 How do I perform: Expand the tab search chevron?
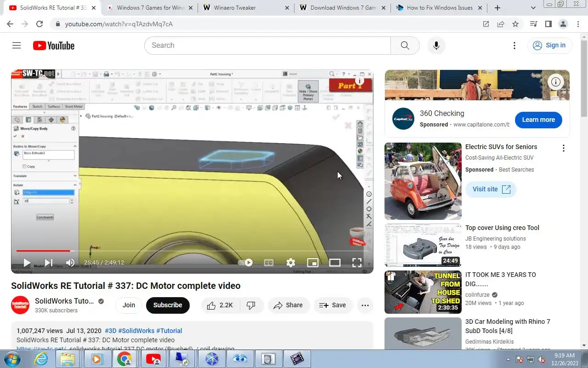[x=533, y=8]
